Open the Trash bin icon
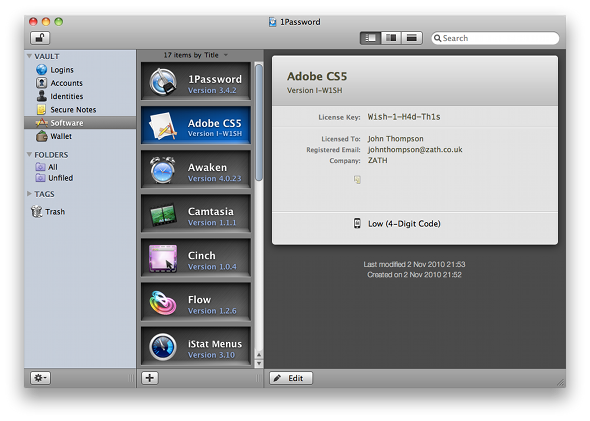590x421 pixels. 36,211
